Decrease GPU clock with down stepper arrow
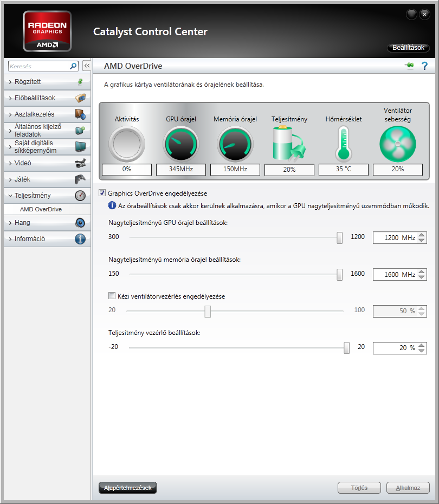This screenshot has height=504, width=439. [422, 241]
